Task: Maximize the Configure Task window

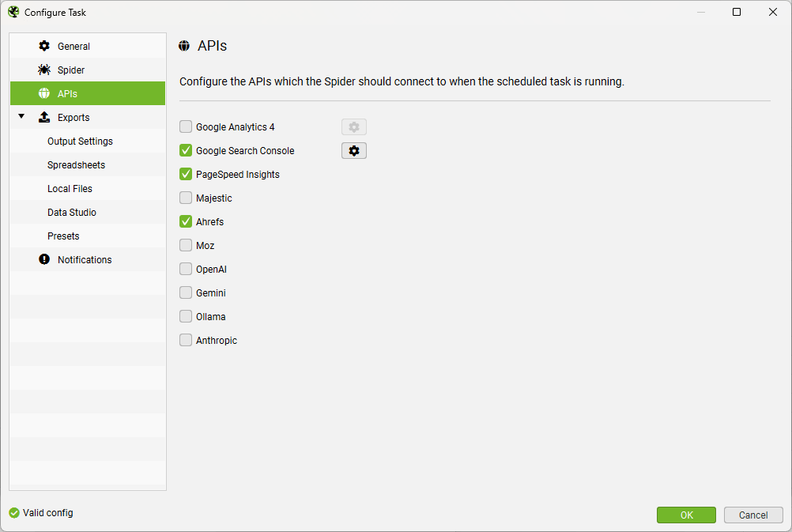Action: [737, 12]
